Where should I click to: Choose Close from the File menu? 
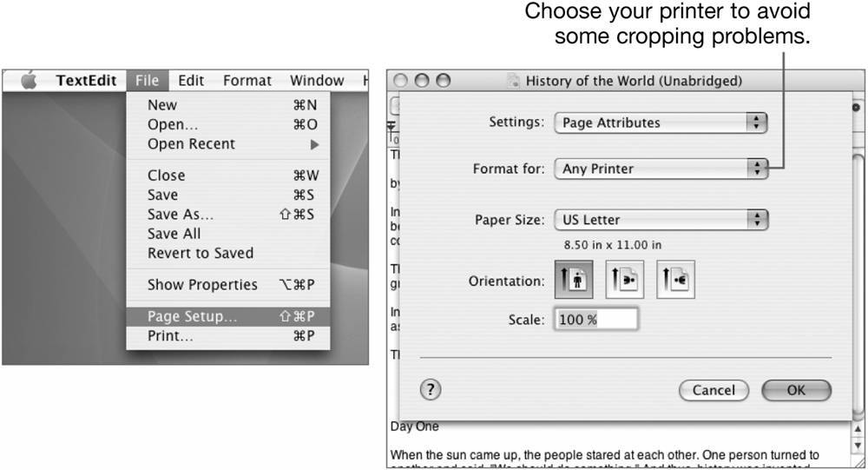pyautogui.click(x=228, y=175)
